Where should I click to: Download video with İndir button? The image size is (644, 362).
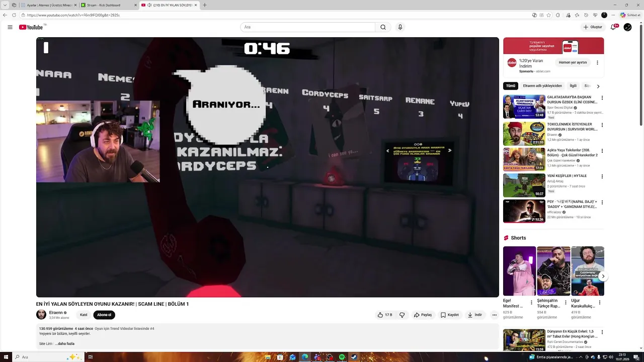tap(475, 315)
